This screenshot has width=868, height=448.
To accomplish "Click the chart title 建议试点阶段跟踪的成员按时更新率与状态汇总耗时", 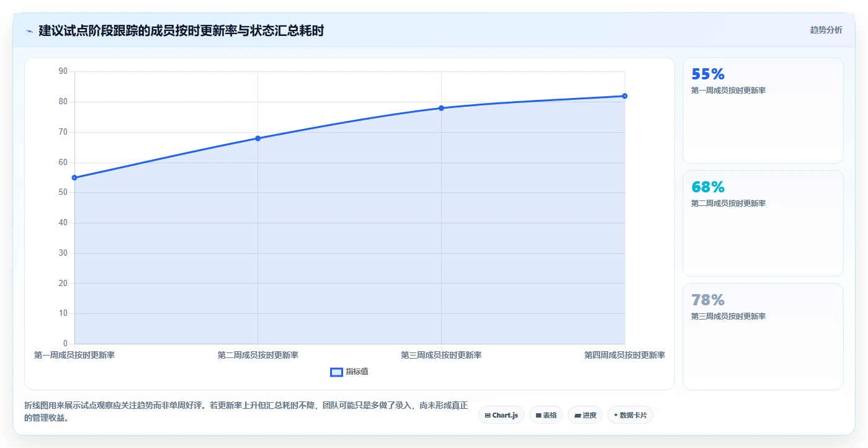I will (181, 30).
